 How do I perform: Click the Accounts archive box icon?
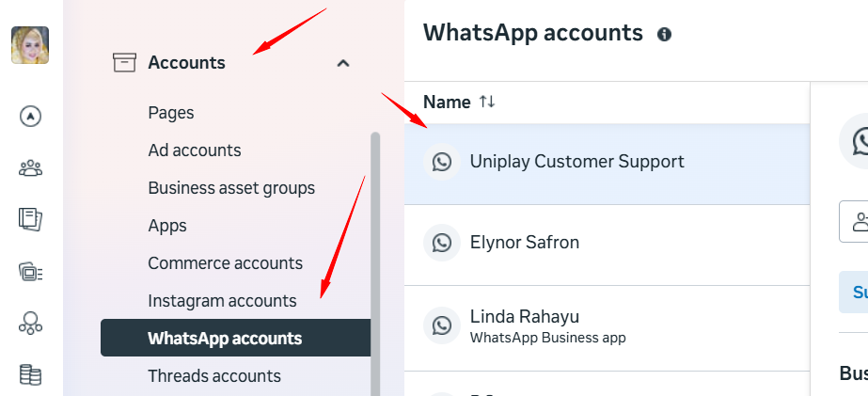[x=124, y=63]
